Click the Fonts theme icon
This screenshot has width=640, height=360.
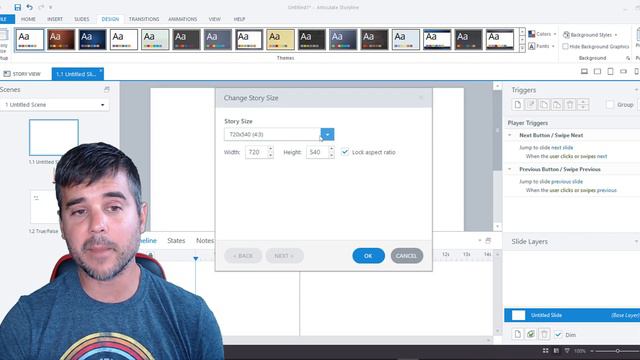[x=531, y=46]
